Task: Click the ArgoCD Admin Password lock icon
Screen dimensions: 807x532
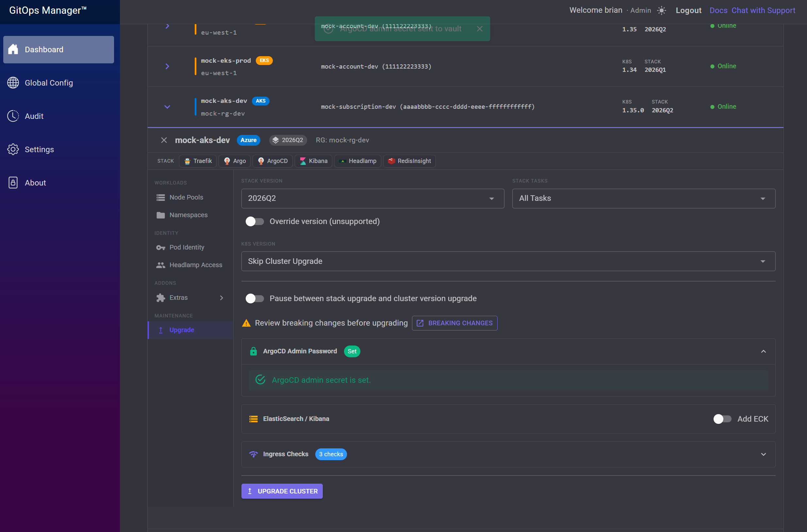Action: tap(253, 351)
